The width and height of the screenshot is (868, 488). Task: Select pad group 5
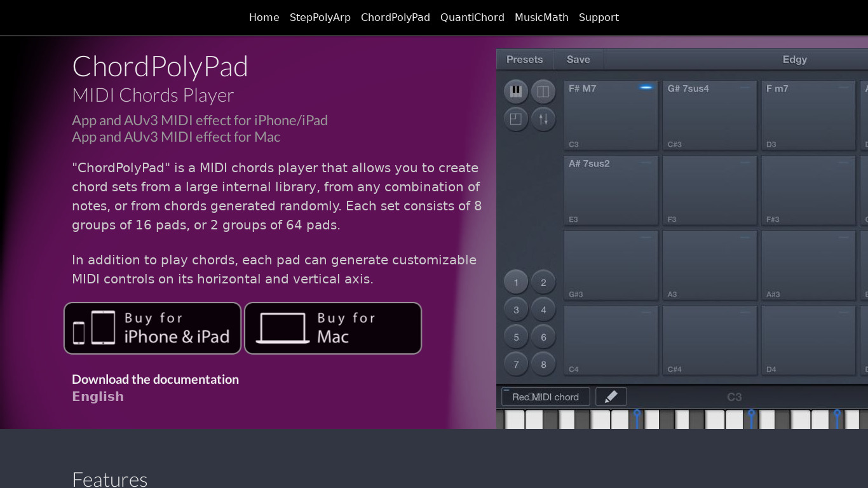tap(516, 337)
